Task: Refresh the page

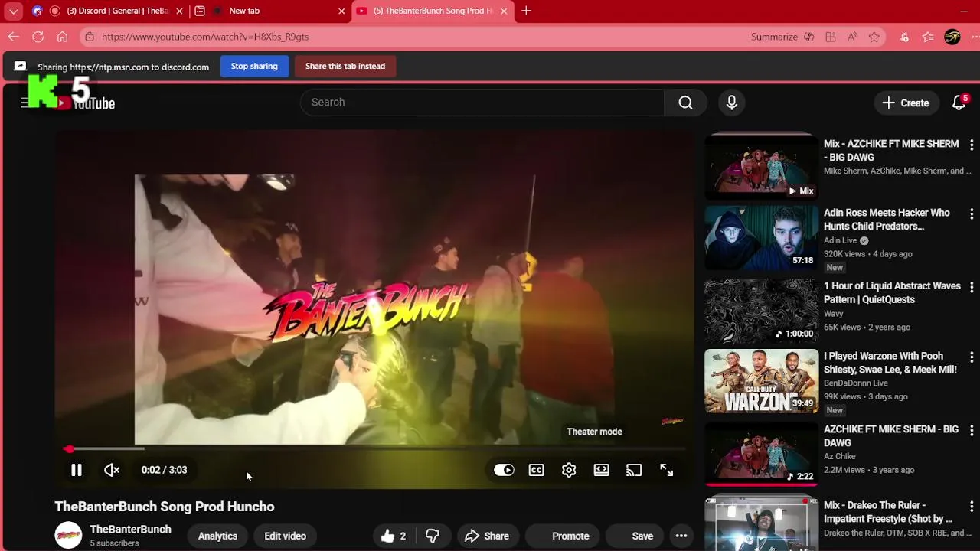Action: tap(38, 37)
